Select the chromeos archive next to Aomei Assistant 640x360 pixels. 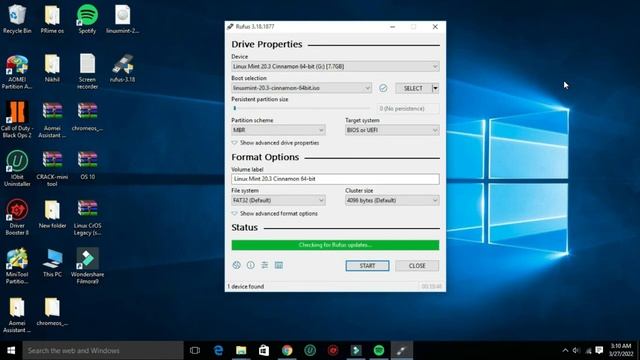[87, 117]
